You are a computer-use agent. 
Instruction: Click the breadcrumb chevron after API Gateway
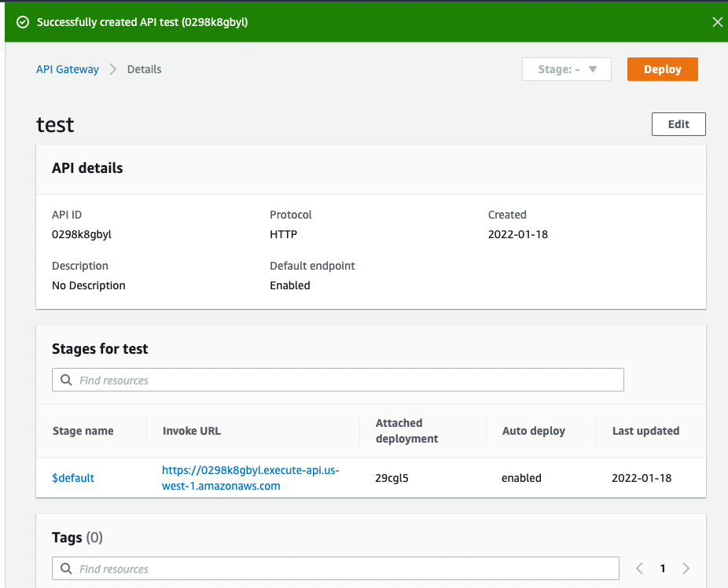click(112, 69)
